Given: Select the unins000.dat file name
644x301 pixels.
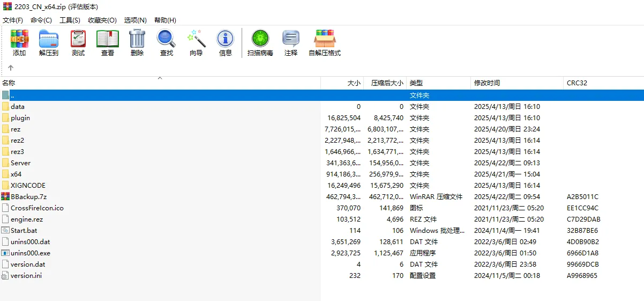Looking at the screenshot, I should 30,241.
